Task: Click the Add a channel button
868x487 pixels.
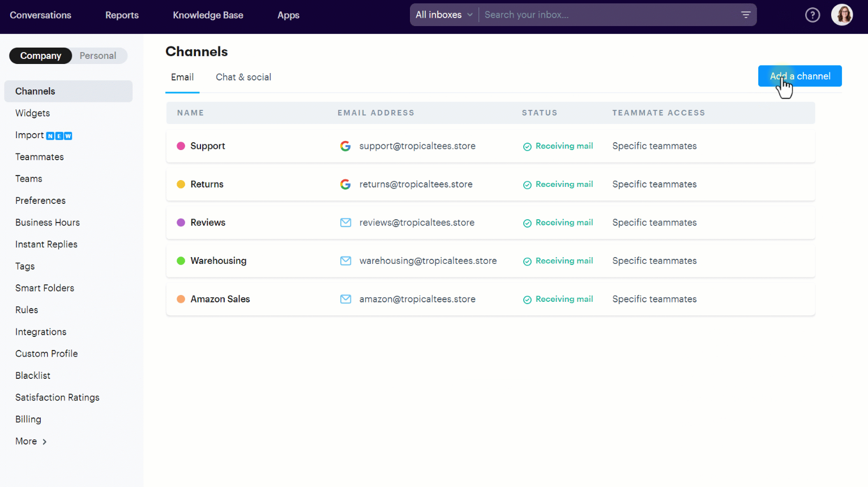Action: 799,76
